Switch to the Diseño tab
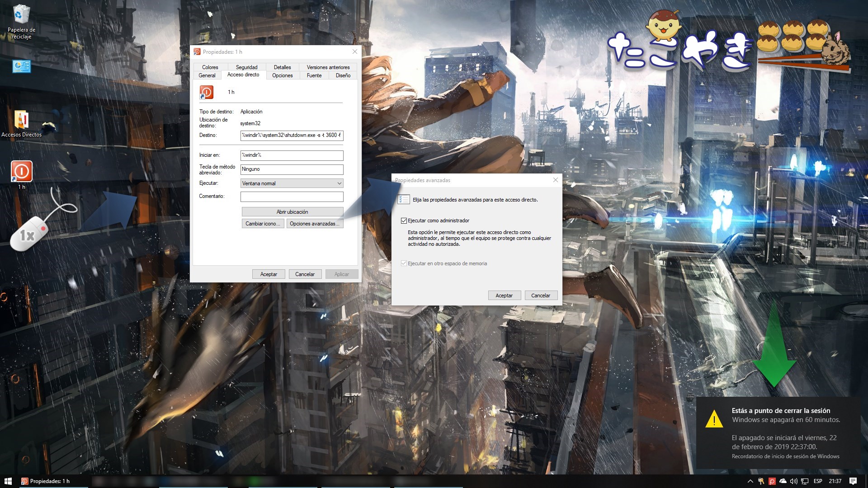 [343, 75]
